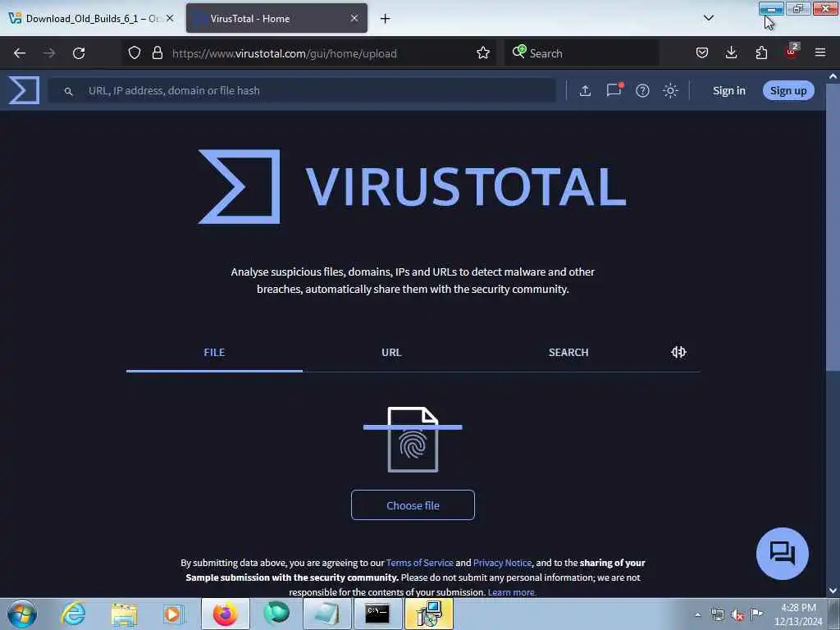840x630 pixels.
Task: Click the scrollbar up arrow
Action: click(833, 76)
